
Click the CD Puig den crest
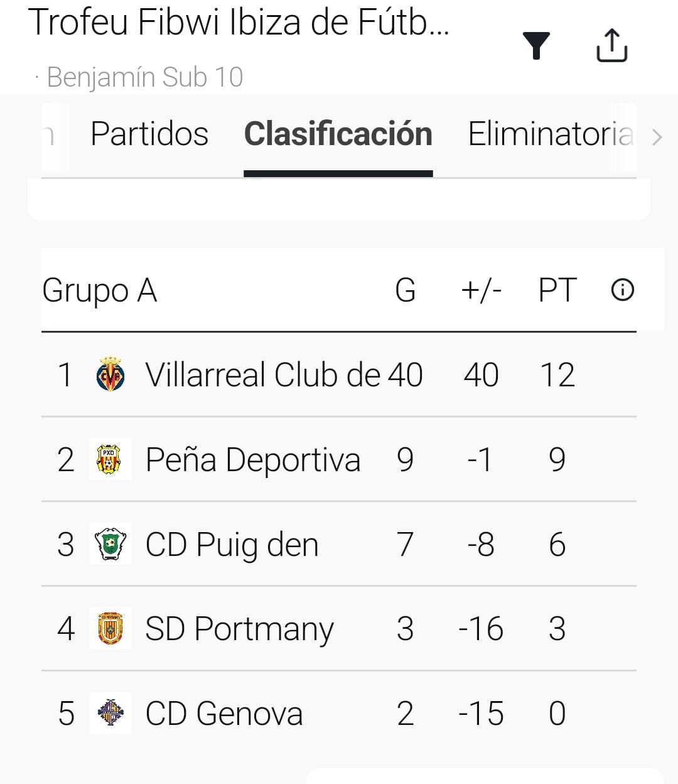[110, 544]
